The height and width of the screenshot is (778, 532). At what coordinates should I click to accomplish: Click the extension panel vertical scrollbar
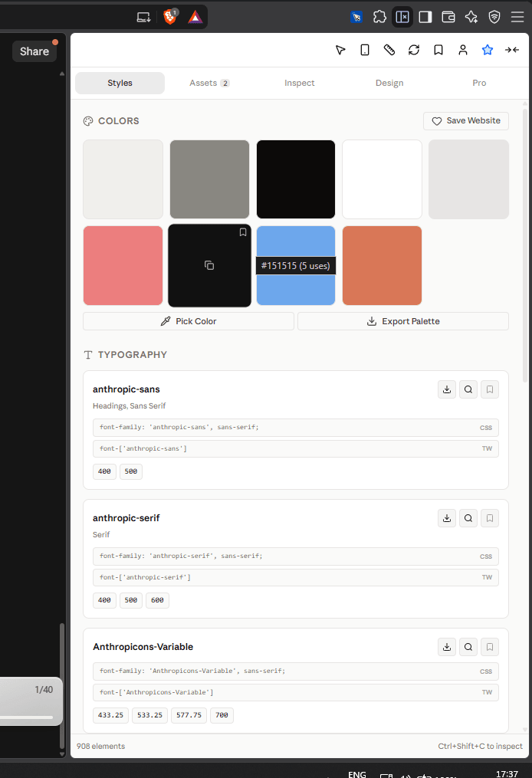[x=525, y=245]
